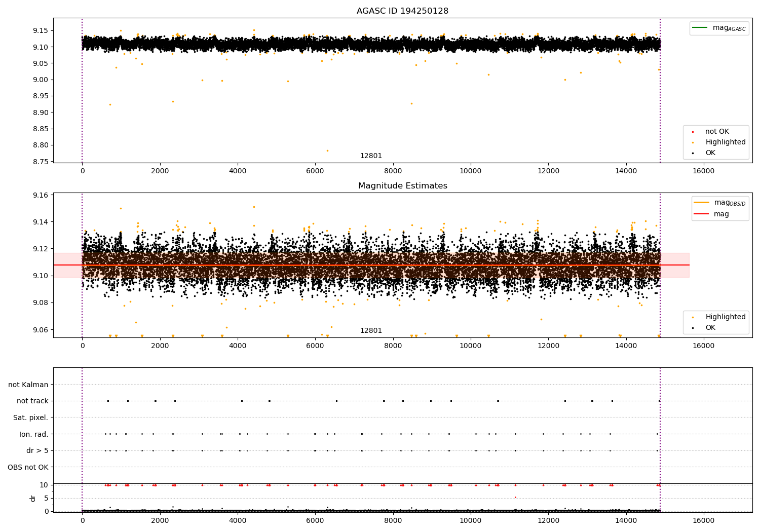Click the 'Sat. pixel.' axis label
Image resolution: width=760 pixels, height=532 pixels.
point(31,417)
